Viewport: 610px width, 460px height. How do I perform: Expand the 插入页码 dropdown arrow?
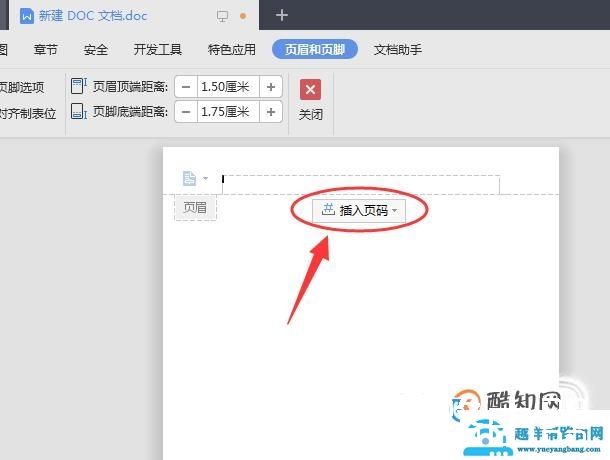tap(394, 211)
